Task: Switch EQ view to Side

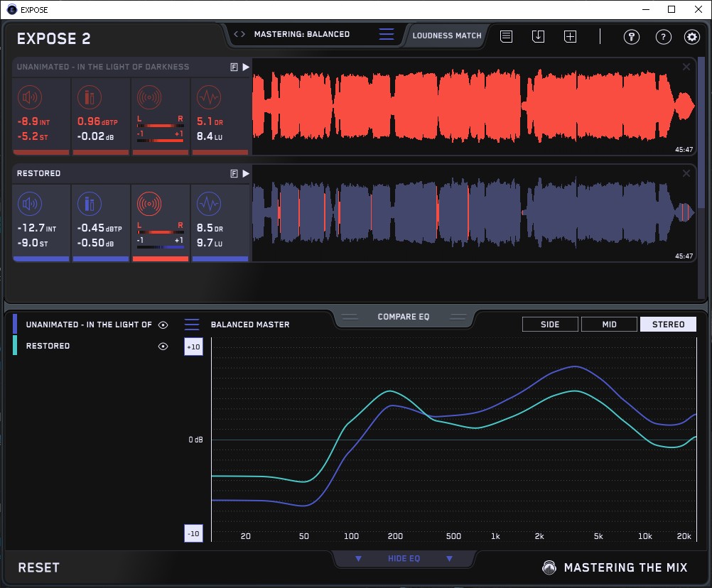Action: pyautogui.click(x=550, y=325)
